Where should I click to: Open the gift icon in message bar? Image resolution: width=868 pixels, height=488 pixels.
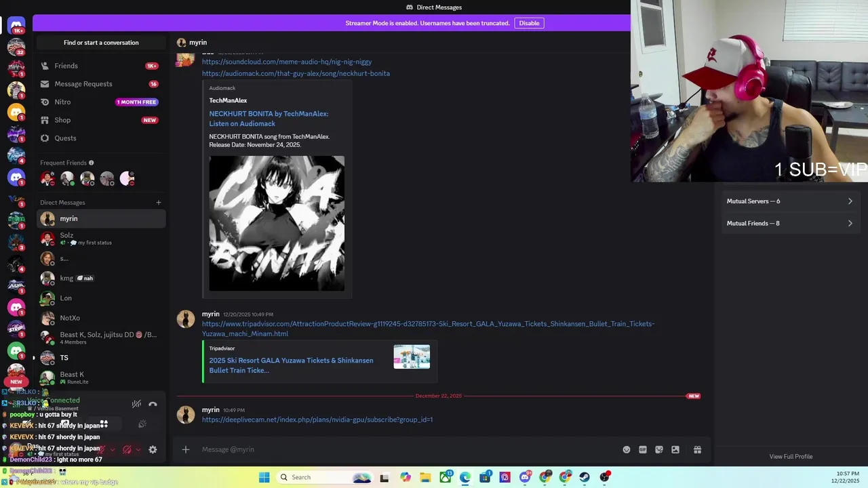pyautogui.click(x=697, y=449)
